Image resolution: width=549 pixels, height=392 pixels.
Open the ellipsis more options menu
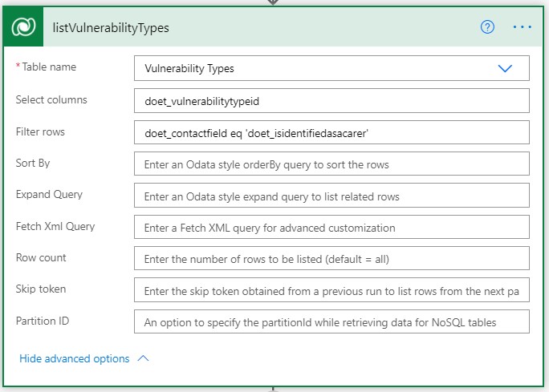coord(523,26)
